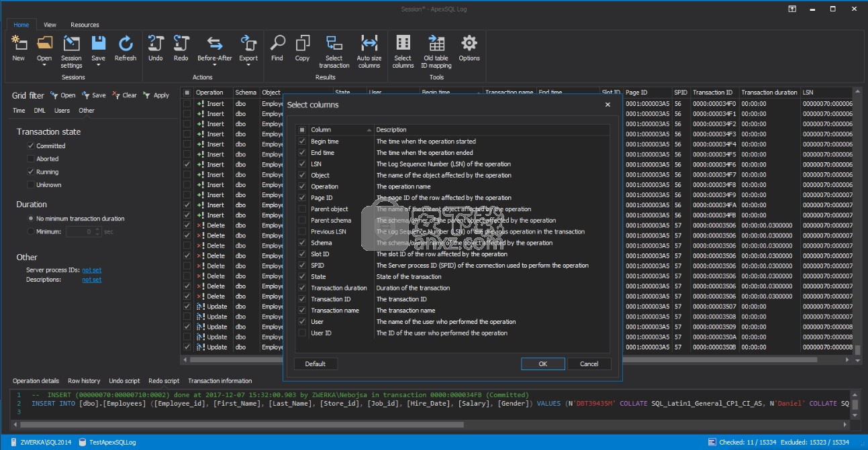Click the Cancel button

click(x=589, y=363)
